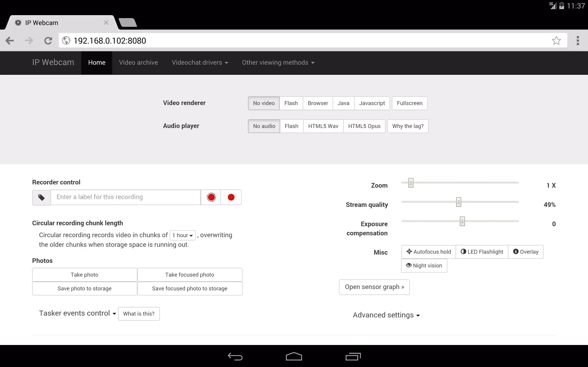This screenshot has height=367, width=588.
Task: Open the circular recording chunk length dropdown
Action: tap(182, 235)
